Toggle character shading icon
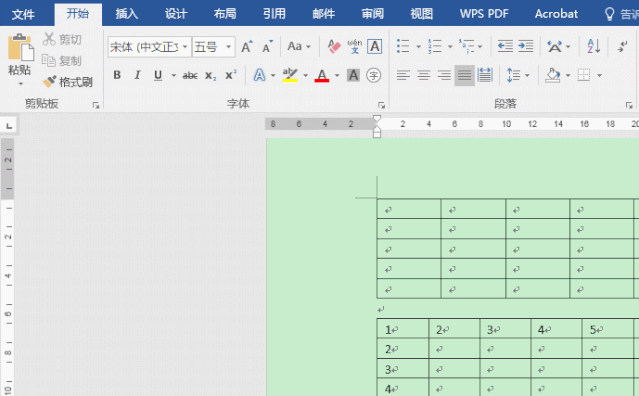 [353, 75]
